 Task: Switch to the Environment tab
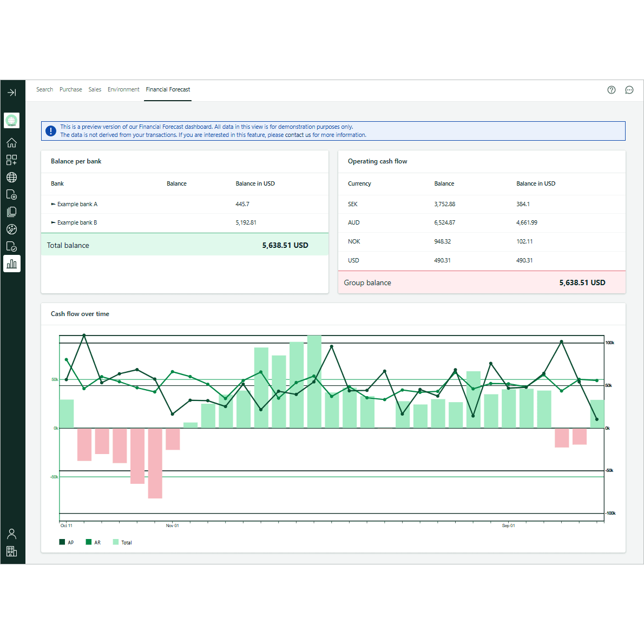click(123, 90)
